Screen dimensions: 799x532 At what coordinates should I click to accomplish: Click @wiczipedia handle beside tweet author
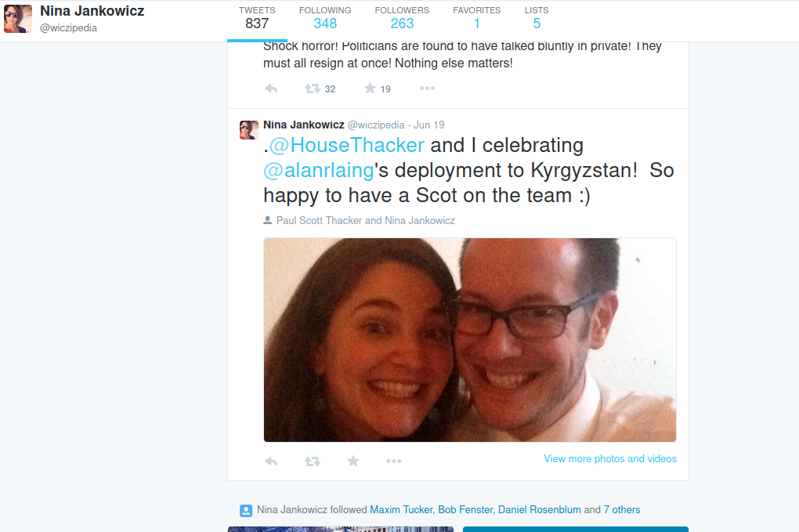[376, 125]
